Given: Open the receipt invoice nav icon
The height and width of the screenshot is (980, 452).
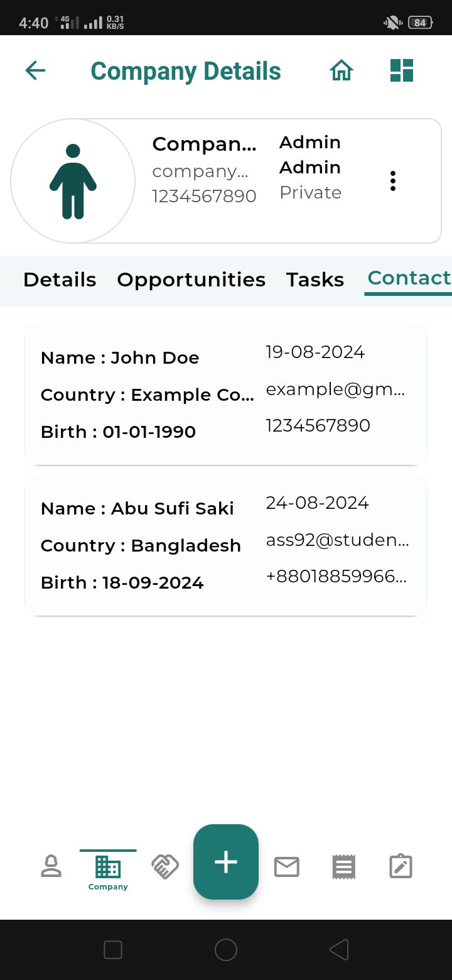Looking at the screenshot, I should click(x=343, y=866).
